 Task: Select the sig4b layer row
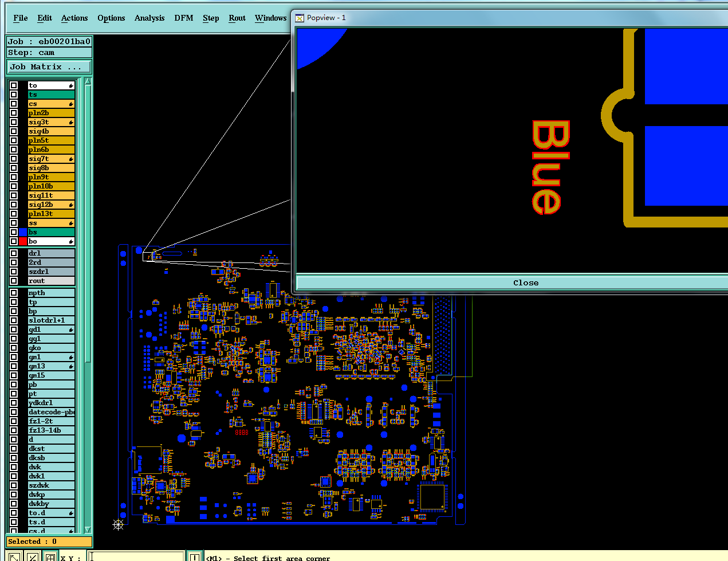click(x=52, y=131)
